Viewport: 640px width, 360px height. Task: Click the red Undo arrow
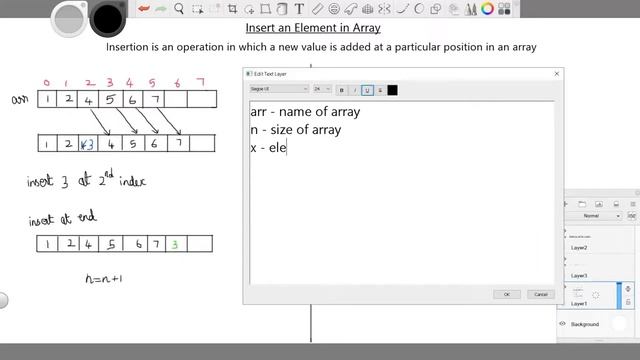pyautogui.click(x=143, y=9)
